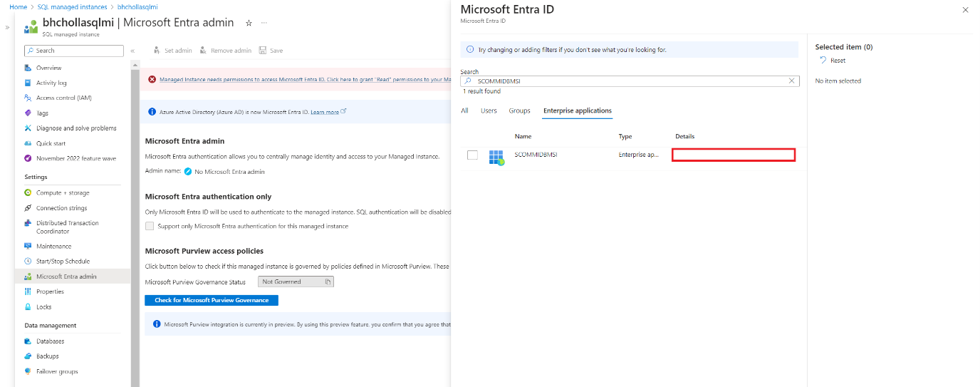980x387 pixels.
Task: Click the Set admin toolbar icon
Action: coord(157,51)
